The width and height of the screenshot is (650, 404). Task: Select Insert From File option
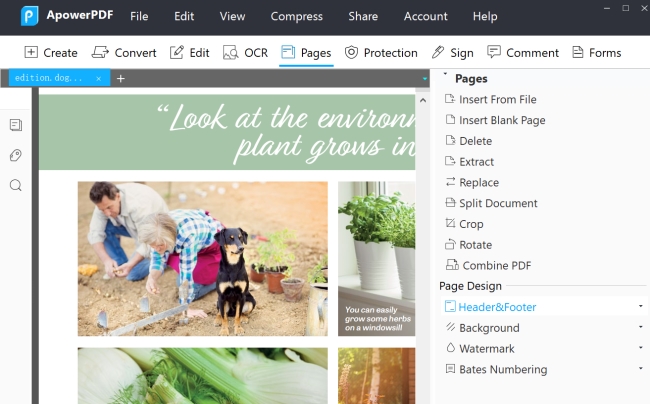click(497, 99)
